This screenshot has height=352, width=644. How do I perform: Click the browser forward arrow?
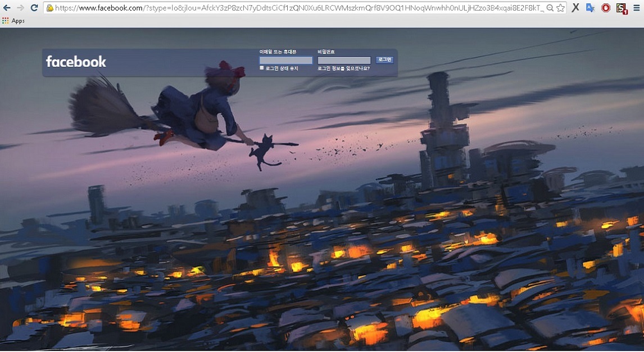[21, 7]
